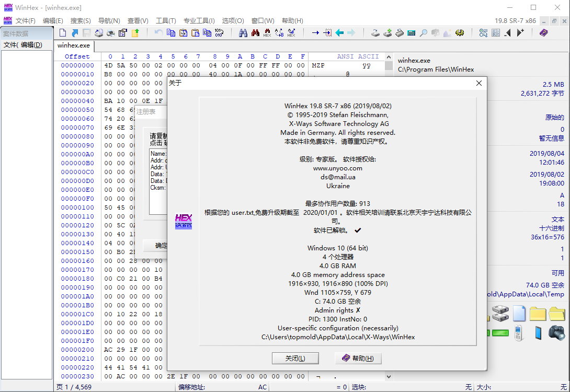
Task: Close the 关于 dialog with X
Action: [479, 83]
